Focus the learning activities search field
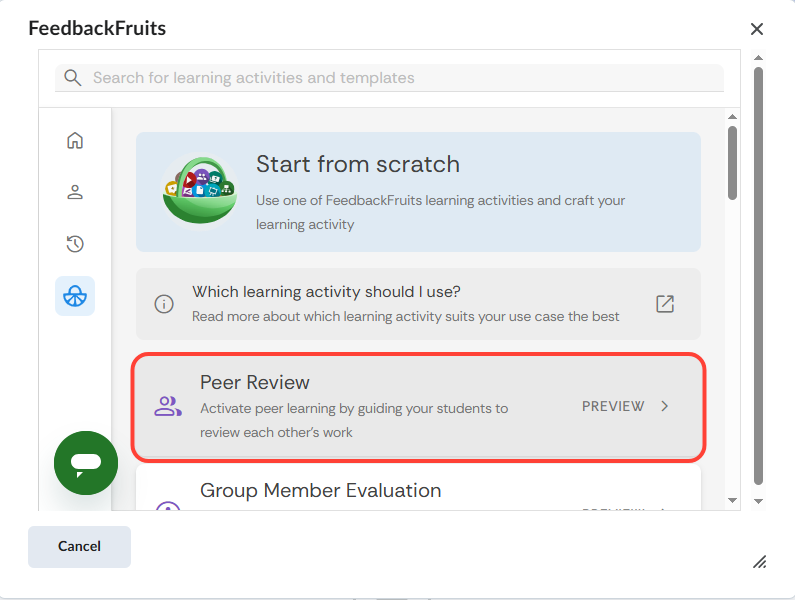 [x=400, y=78]
